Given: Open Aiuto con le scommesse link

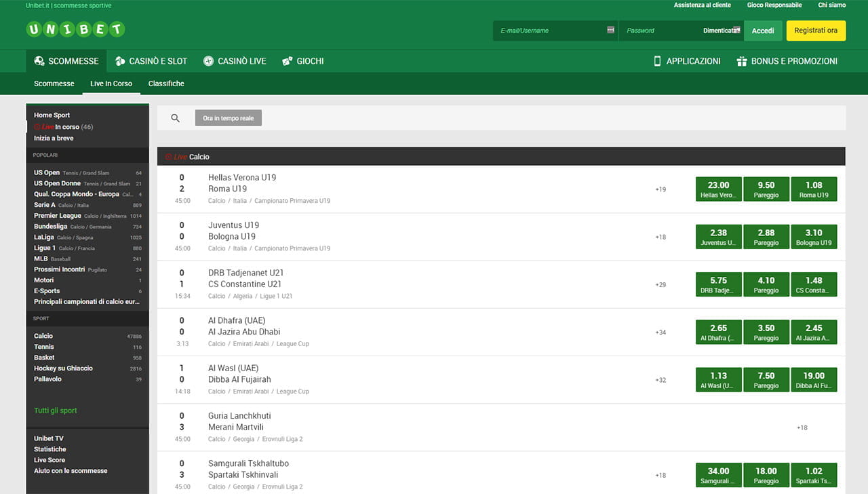Looking at the screenshot, I should [71, 471].
